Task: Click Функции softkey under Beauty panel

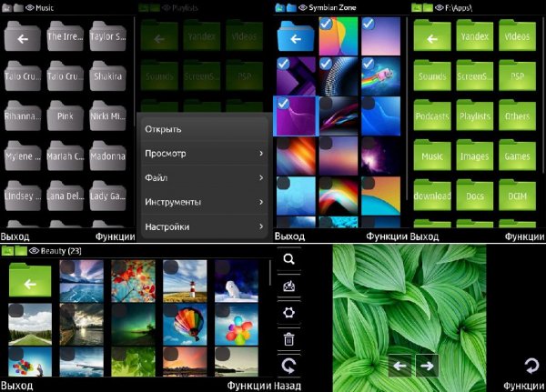Action: (249, 386)
